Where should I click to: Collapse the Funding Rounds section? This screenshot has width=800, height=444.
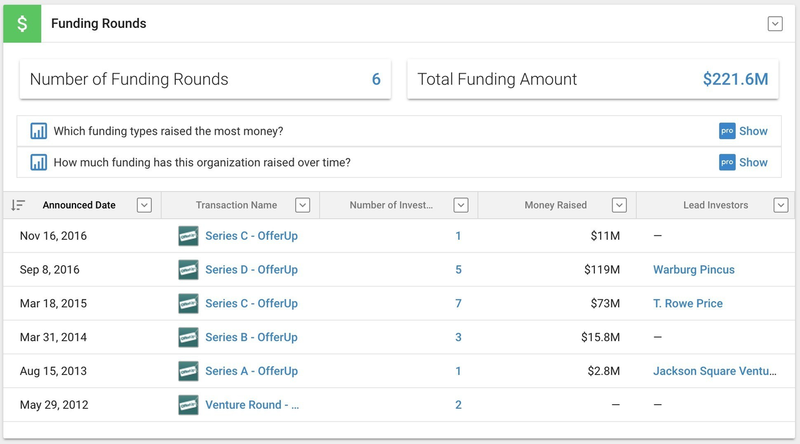click(775, 24)
